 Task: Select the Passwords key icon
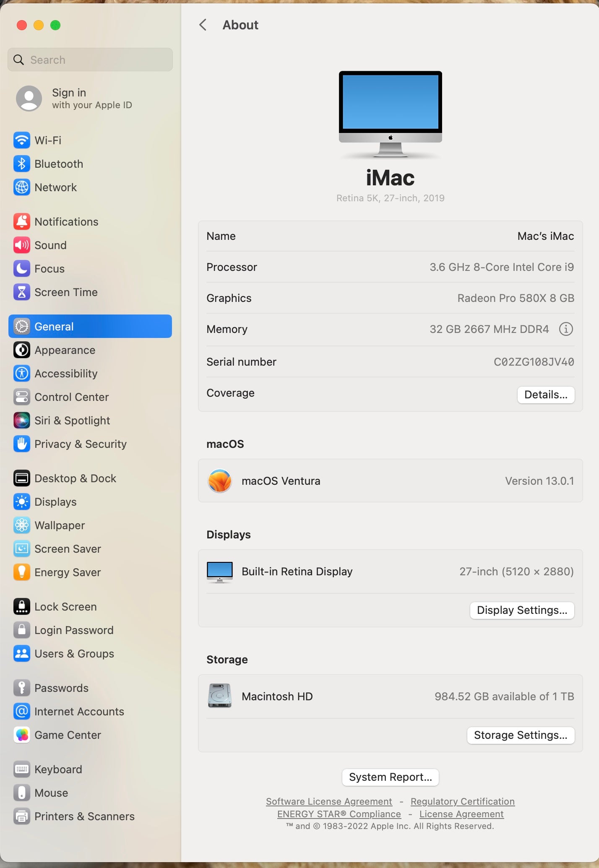tap(22, 688)
